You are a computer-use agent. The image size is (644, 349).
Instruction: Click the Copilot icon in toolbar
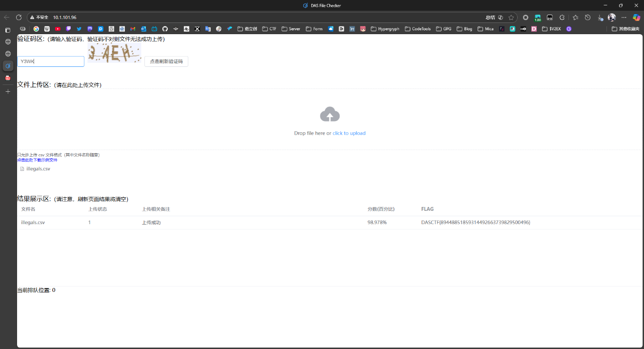click(636, 17)
